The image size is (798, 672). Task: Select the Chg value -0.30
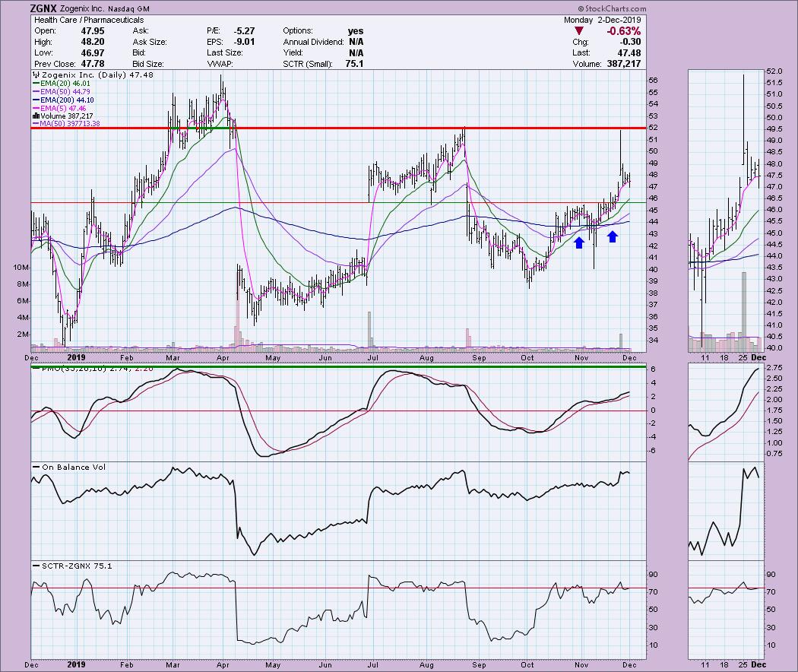tap(631, 42)
